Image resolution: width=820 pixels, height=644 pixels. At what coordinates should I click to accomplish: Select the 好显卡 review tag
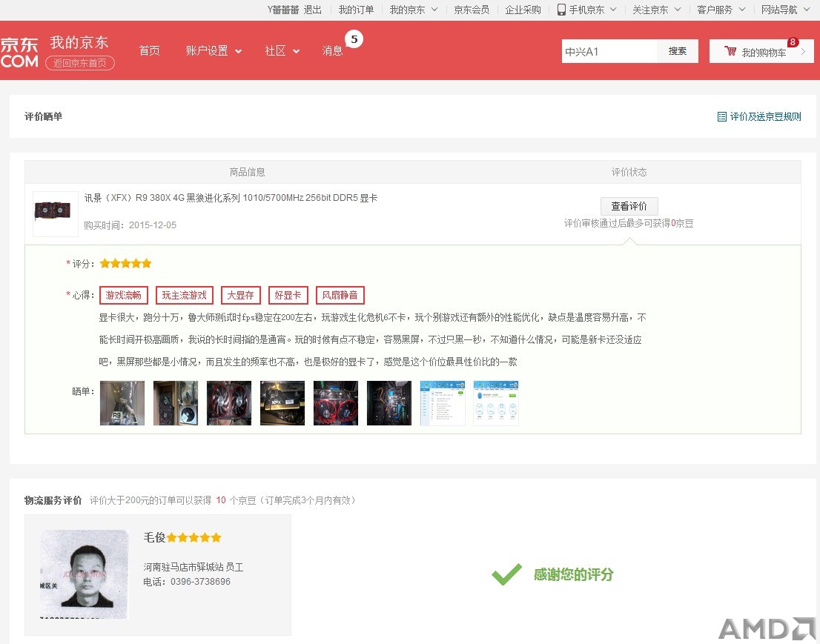[288, 296]
